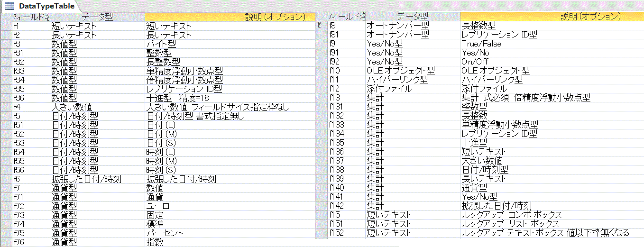
Task: Click the description cell True/False
Action: pos(552,44)
